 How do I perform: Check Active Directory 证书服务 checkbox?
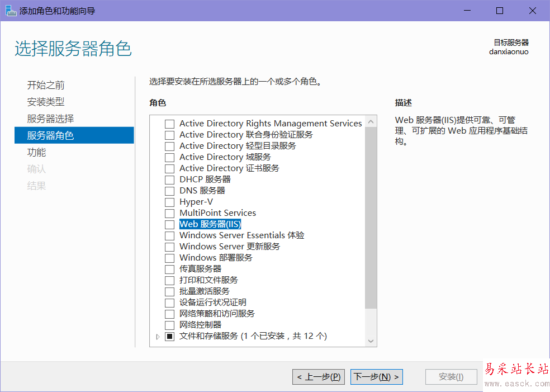[x=170, y=169]
